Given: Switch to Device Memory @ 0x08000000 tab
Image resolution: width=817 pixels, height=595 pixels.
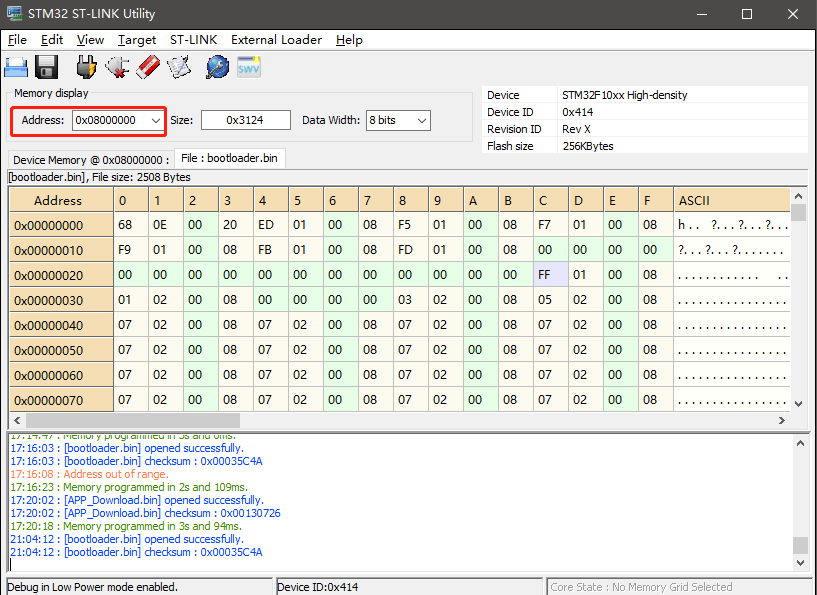Looking at the screenshot, I should 92,158.
